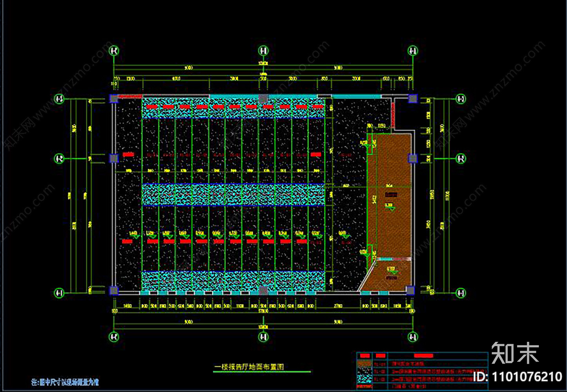Click the 2780 dimension text under the plan

(x=338, y=306)
